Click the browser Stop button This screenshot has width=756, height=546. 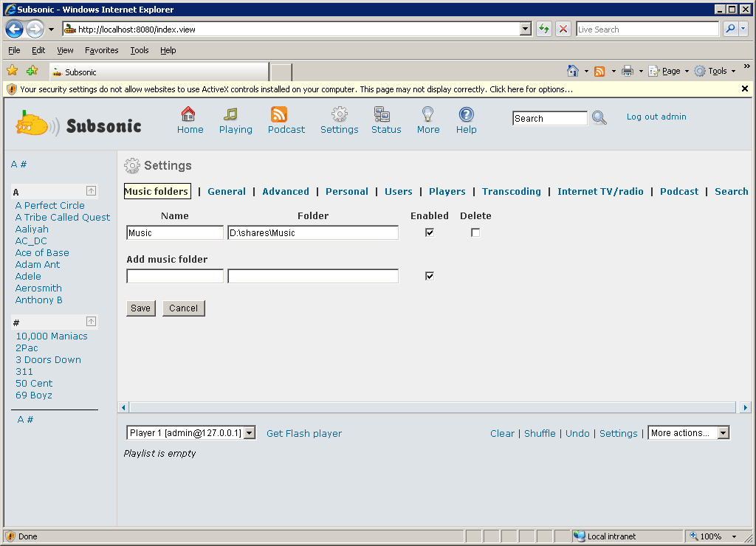[x=563, y=30]
